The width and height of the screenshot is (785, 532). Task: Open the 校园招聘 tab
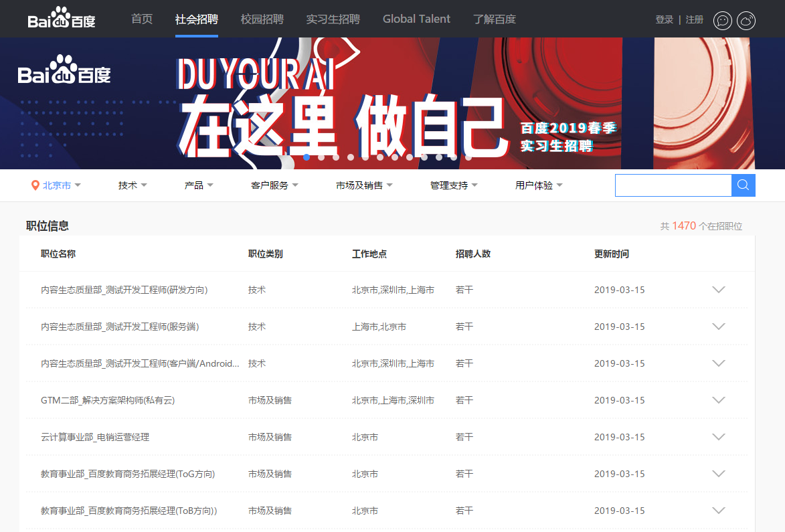pos(262,19)
